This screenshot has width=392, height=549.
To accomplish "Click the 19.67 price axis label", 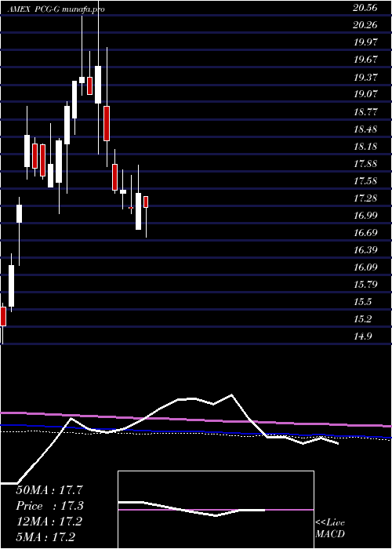I will pyautogui.click(x=365, y=59).
